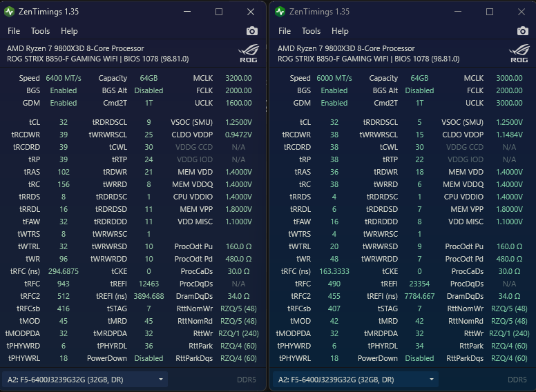Open Tools menu in left window
The width and height of the screenshot is (536, 392).
[40, 31]
